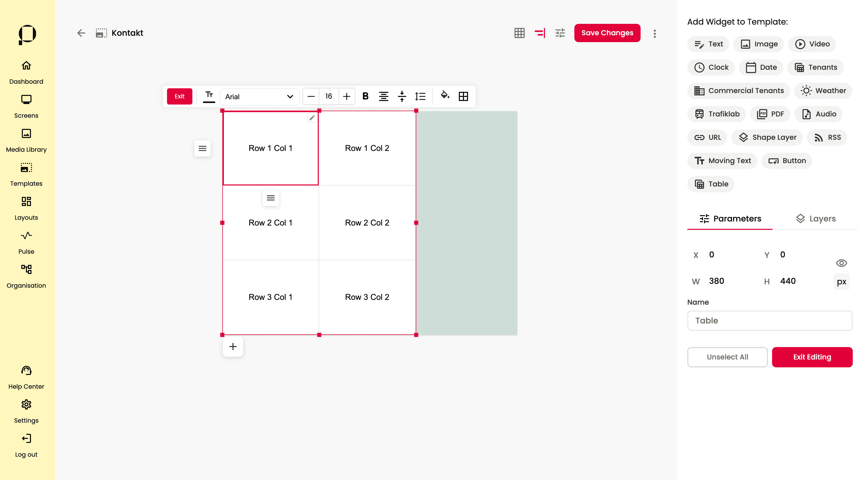Click the vertical alignment icon
This screenshot has width=868, height=480.
pyautogui.click(x=402, y=96)
